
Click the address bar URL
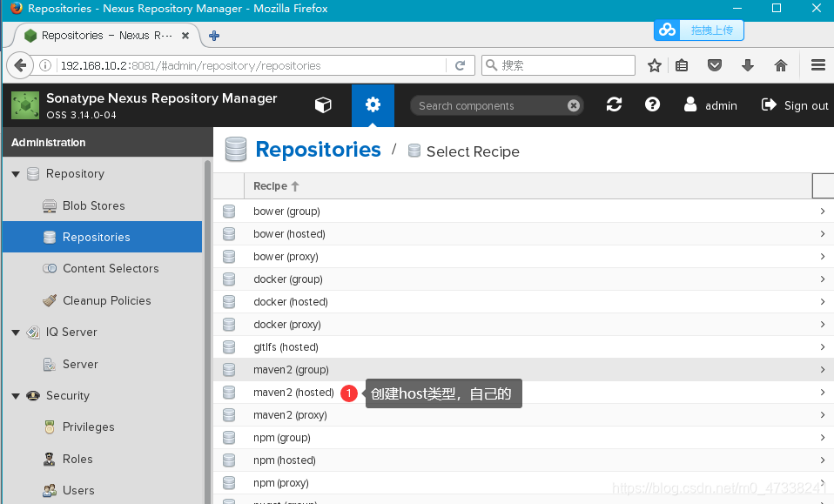(x=191, y=65)
